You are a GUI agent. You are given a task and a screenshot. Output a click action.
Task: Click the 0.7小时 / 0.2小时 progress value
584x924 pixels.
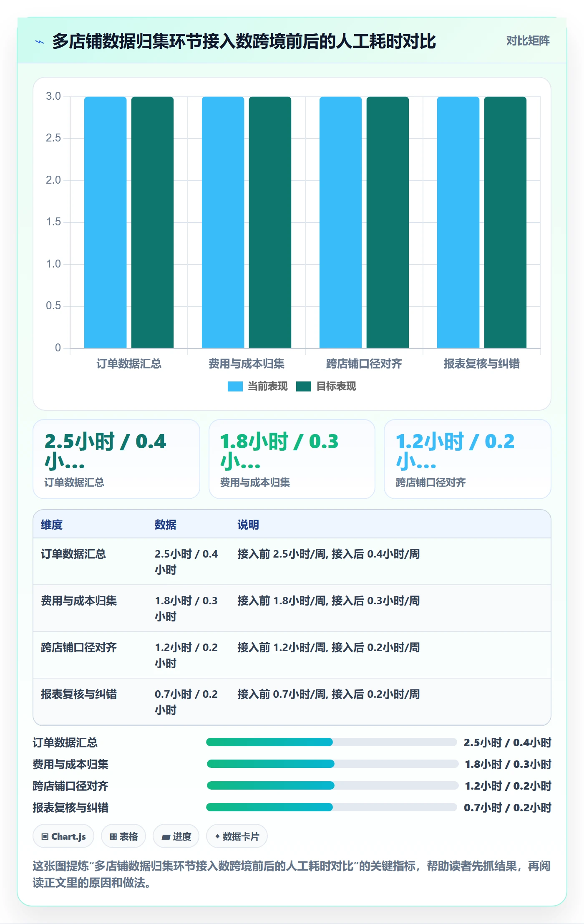coord(508,808)
